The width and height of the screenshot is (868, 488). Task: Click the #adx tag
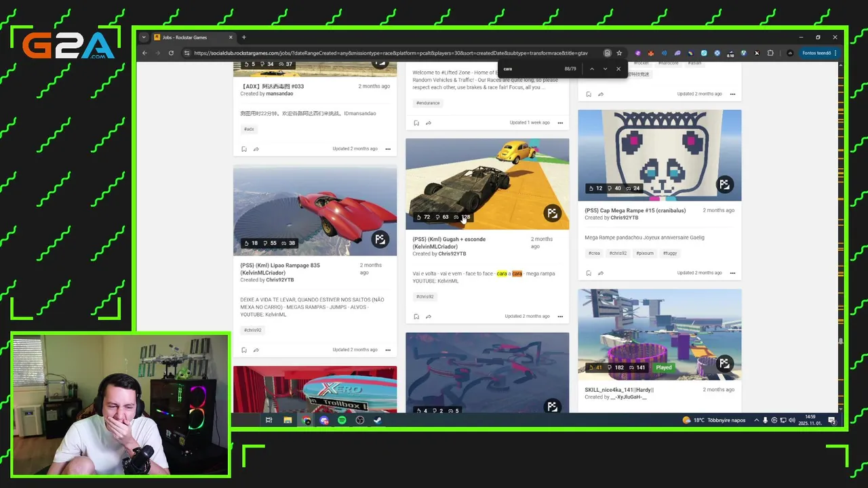coord(249,129)
